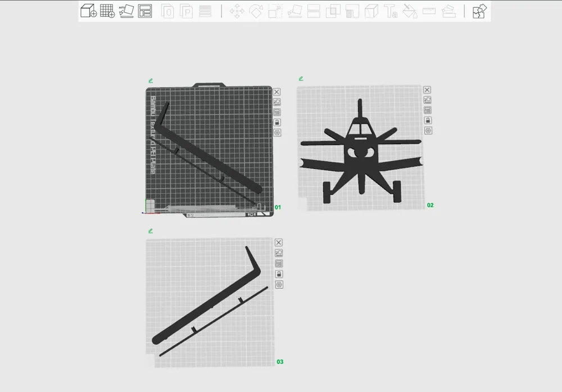Image resolution: width=562 pixels, height=392 pixels.
Task: Toggle lock on plate 01
Action: [277, 122]
